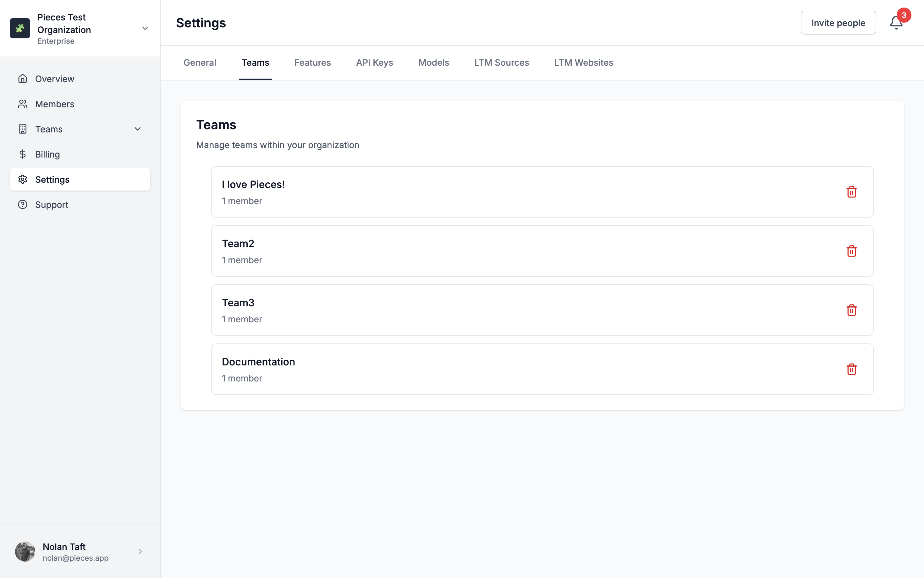Click the Invite people button

coord(838,23)
